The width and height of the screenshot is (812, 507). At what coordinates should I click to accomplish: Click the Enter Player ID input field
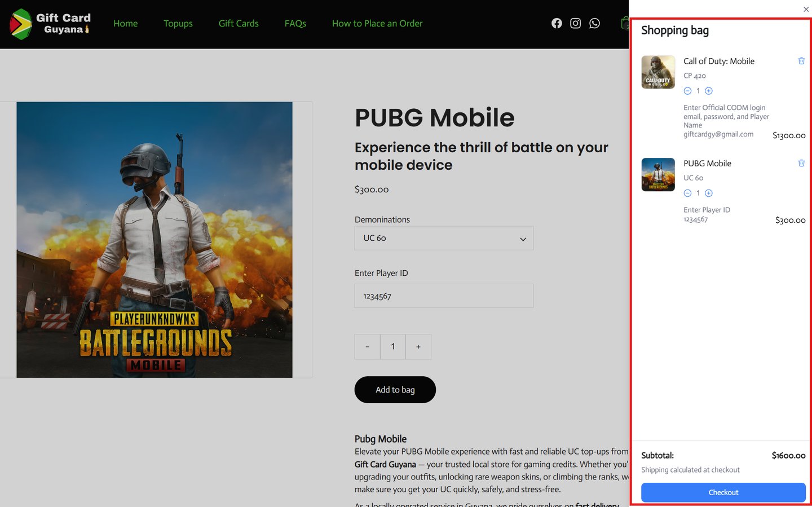444,296
